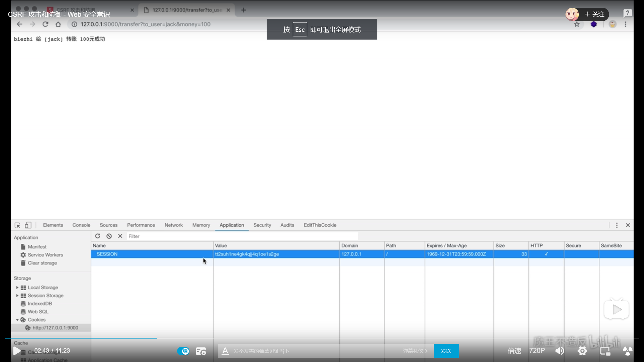Click the cookie Filter input field
644x362 pixels.
pos(241,236)
